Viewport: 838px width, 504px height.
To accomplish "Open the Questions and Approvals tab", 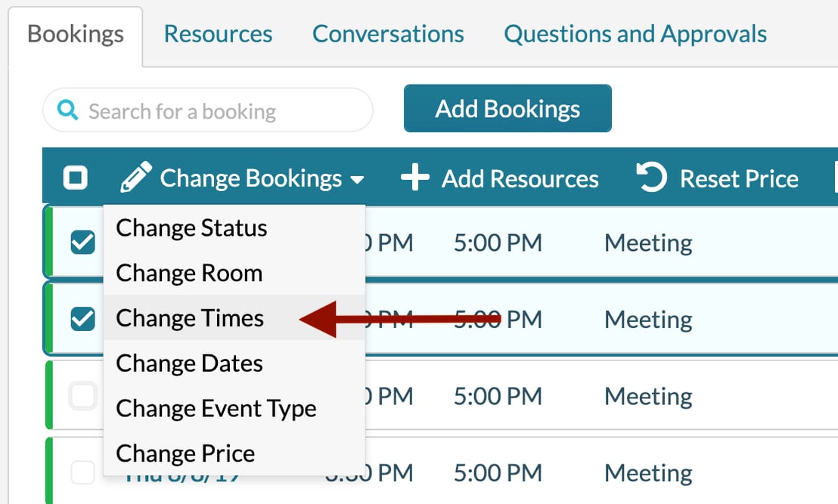I will click(x=636, y=33).
